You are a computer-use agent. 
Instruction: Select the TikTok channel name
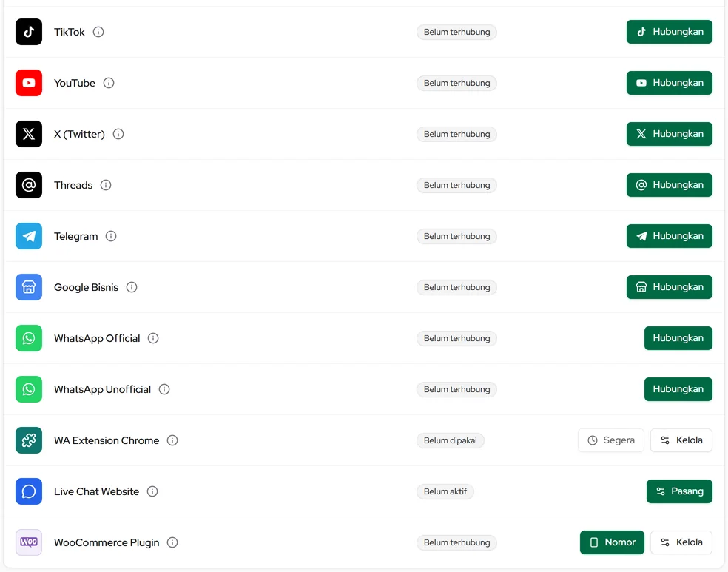[70, 32]
